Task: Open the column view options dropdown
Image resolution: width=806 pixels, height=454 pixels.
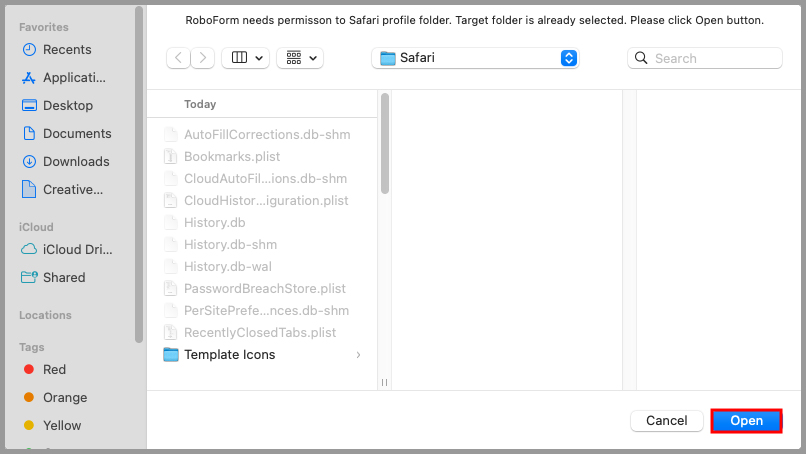Action: pyautogui.click(x=246, y=58)
